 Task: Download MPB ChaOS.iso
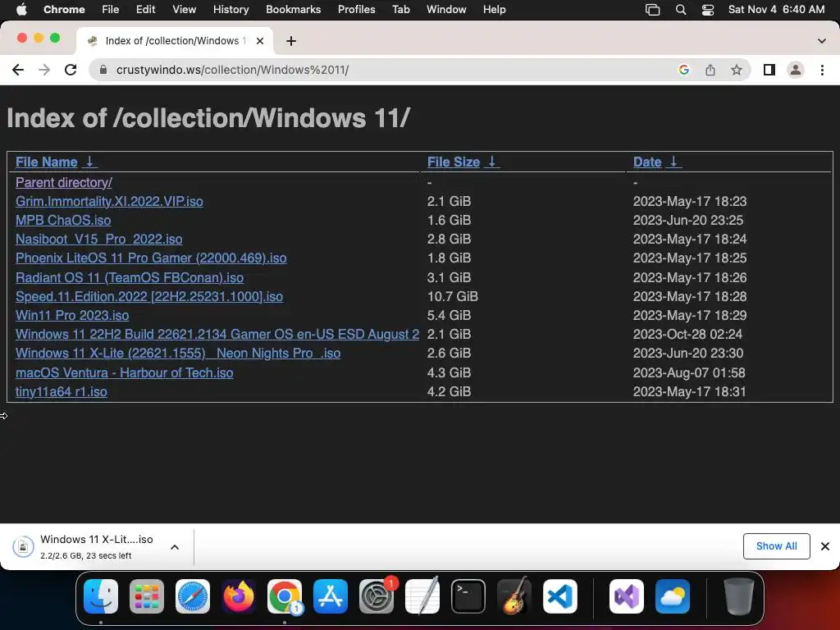tap(63, 220)
